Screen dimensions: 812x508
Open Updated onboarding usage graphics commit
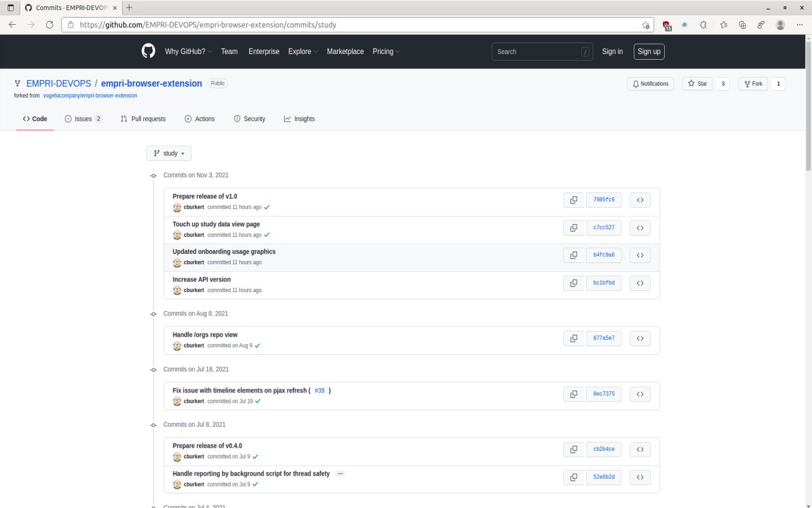224,251
